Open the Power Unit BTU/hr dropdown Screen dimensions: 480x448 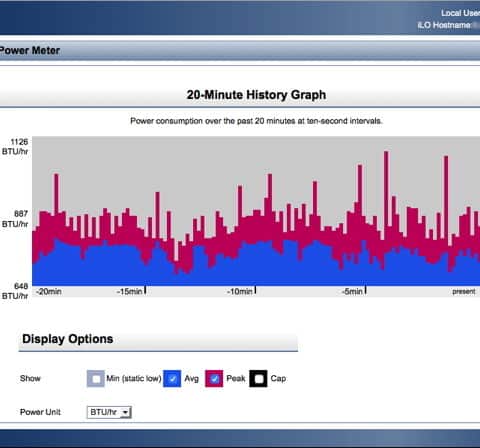pos(109,412)
